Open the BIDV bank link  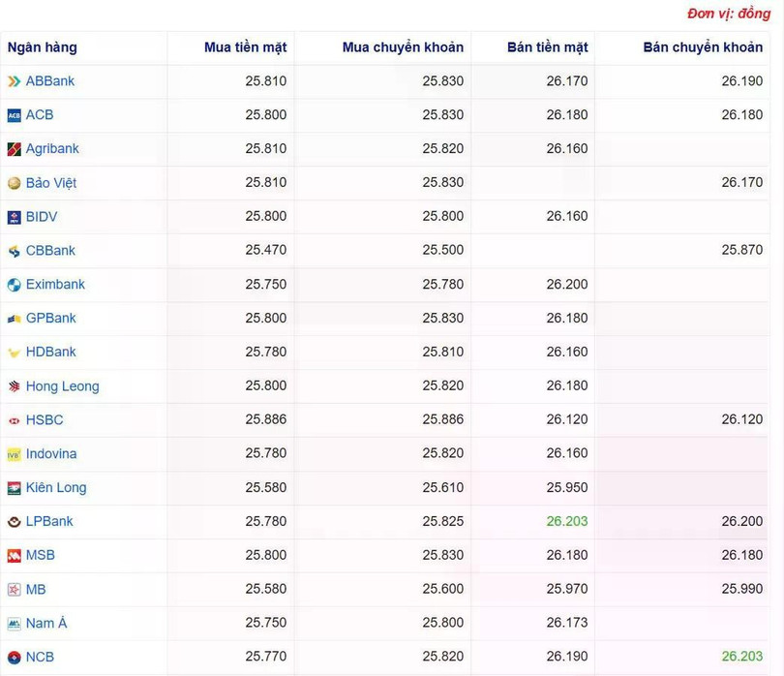pos(42,217)
